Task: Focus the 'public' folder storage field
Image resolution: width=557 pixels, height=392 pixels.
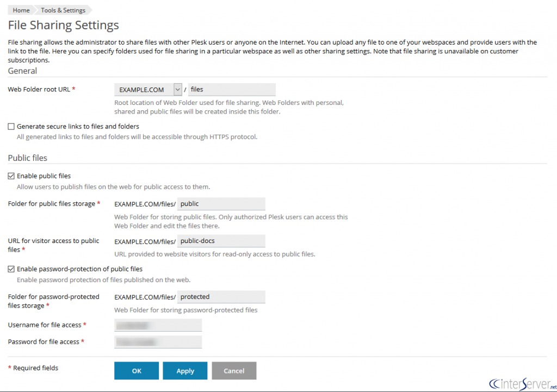Action: pyautogui.click(x=221, y=204)
